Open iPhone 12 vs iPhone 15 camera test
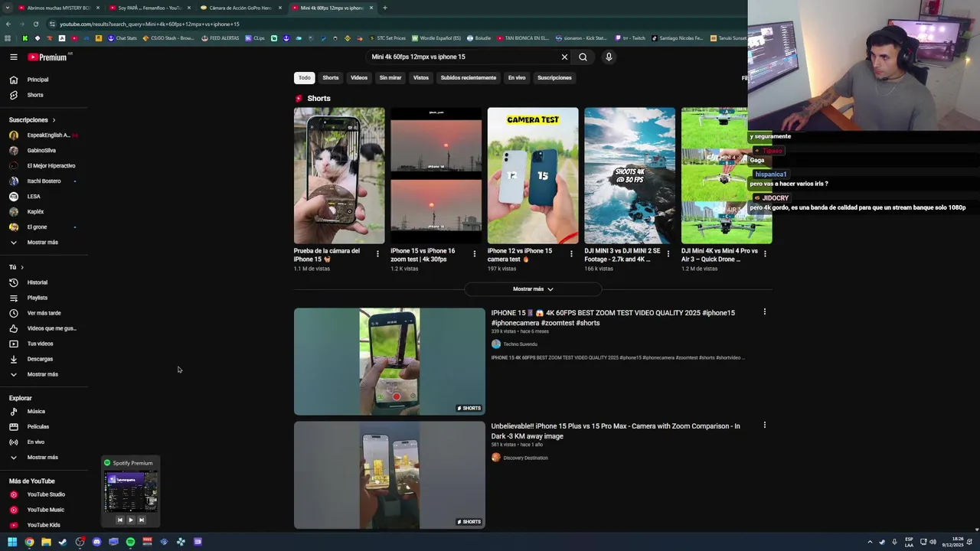 click(x=533, y=176)
